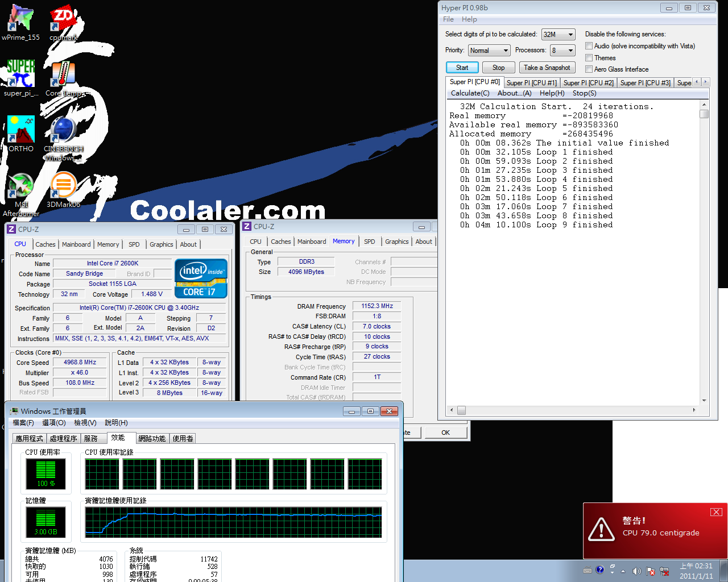Click the Core Speed value 4968.8 MHz

click(80, 363)
